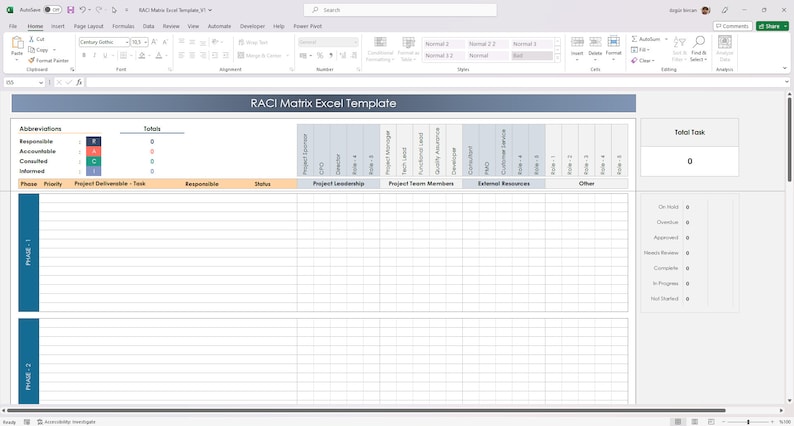Switch to the Power Pivot tab
This screenshot has height=426, width=794.
tap(307, 26)
